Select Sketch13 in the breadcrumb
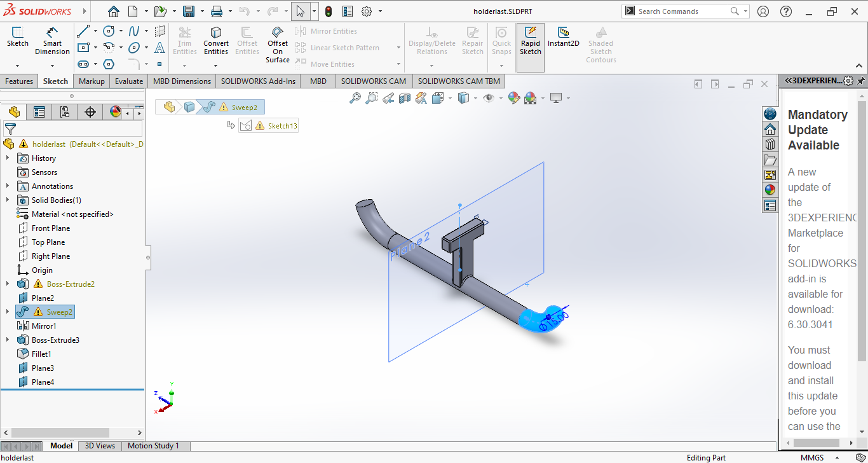The width and height of the screenshot is (868, 463). coord(281,126)
